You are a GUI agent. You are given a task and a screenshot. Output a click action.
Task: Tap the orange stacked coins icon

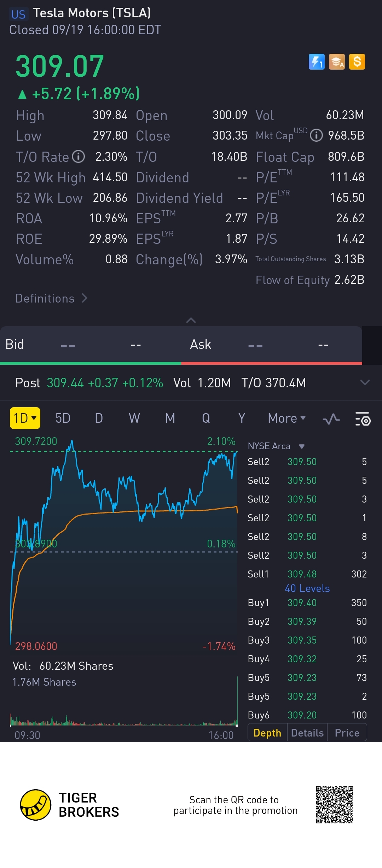click(x=337, y=62)
